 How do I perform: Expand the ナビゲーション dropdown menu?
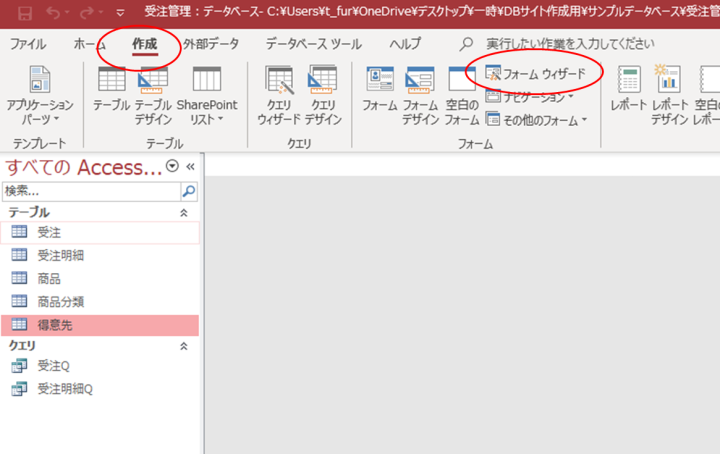[x=530, y=97]
